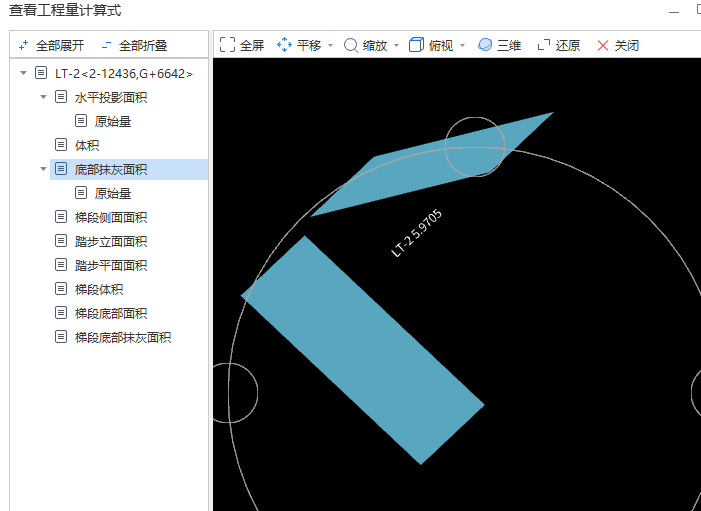The image size is (701, 511).
Task: Click the document icon beside 踏步立面面积
Action: click(61, 241)
